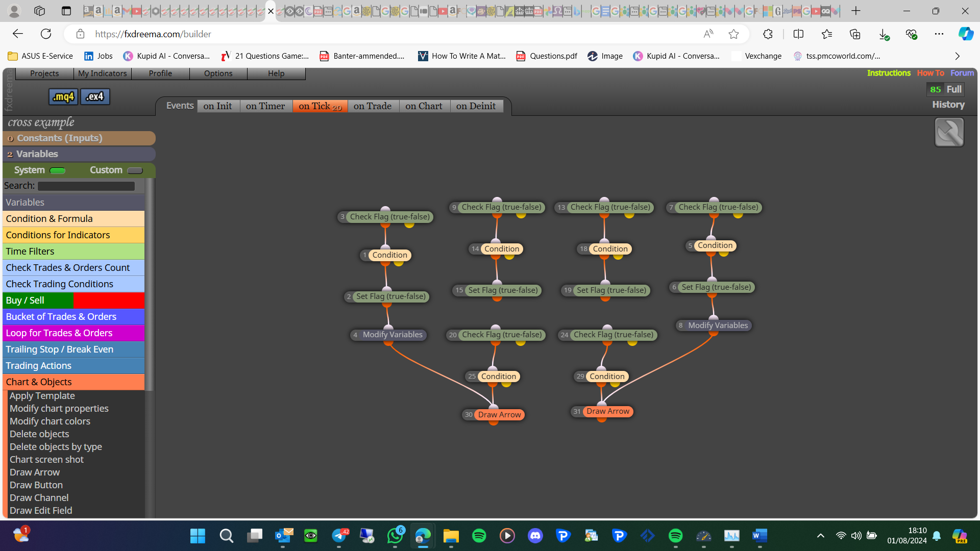
Task: Toggle the Full view mode button
Action: 954,89
